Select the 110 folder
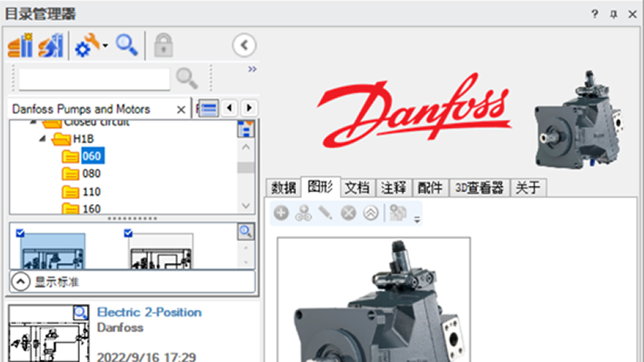 tap(91, 191)
